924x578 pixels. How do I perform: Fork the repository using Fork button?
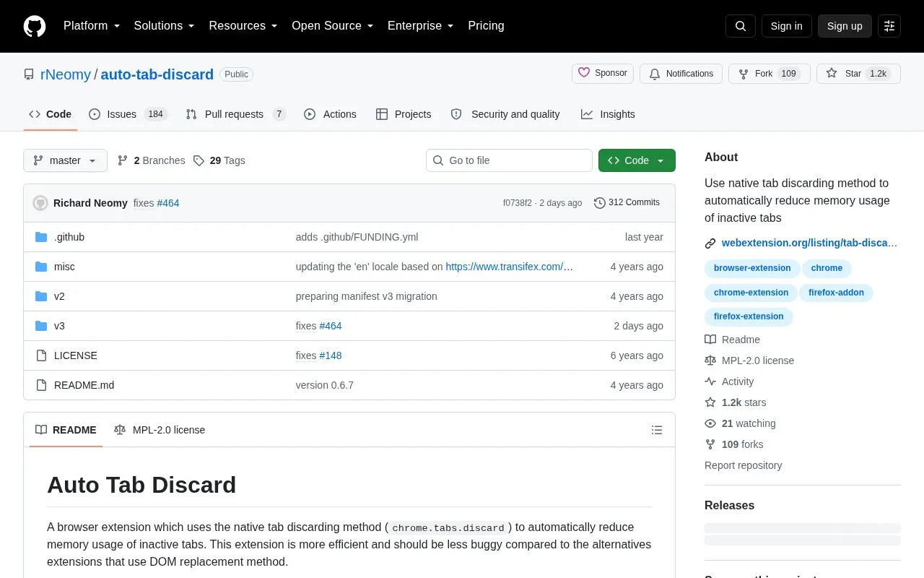770,74
